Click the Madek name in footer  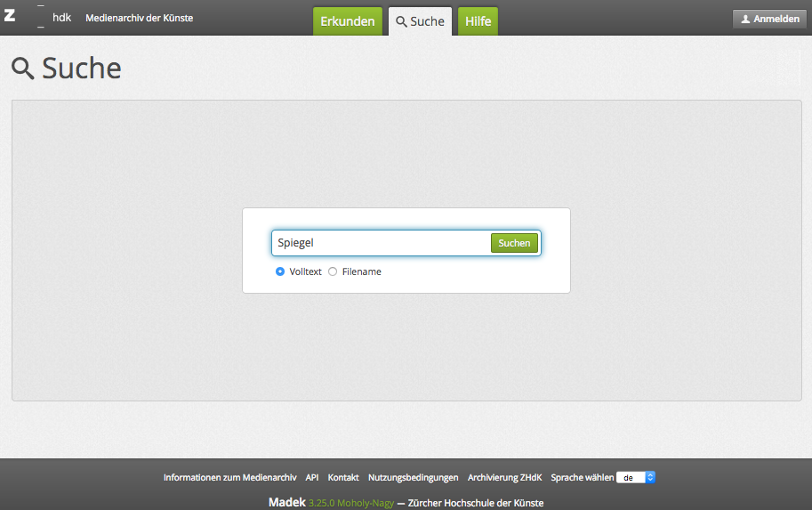point(286,503)
